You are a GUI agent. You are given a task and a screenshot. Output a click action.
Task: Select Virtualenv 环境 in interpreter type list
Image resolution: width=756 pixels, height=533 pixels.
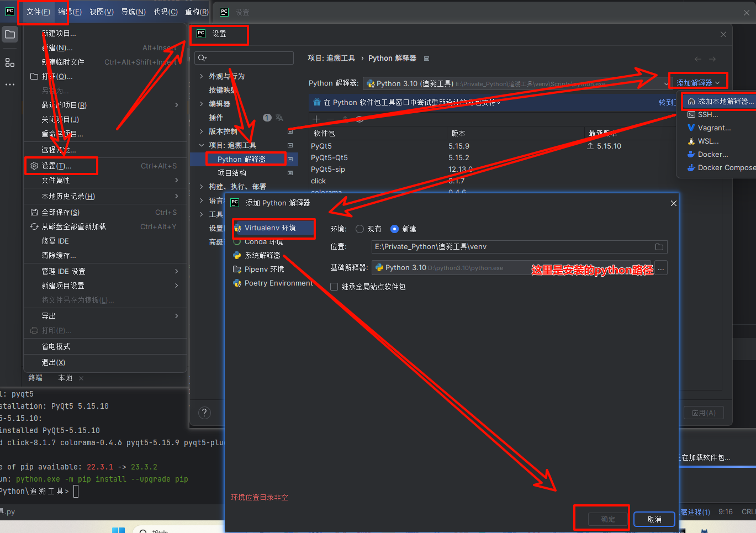(273, 228)
